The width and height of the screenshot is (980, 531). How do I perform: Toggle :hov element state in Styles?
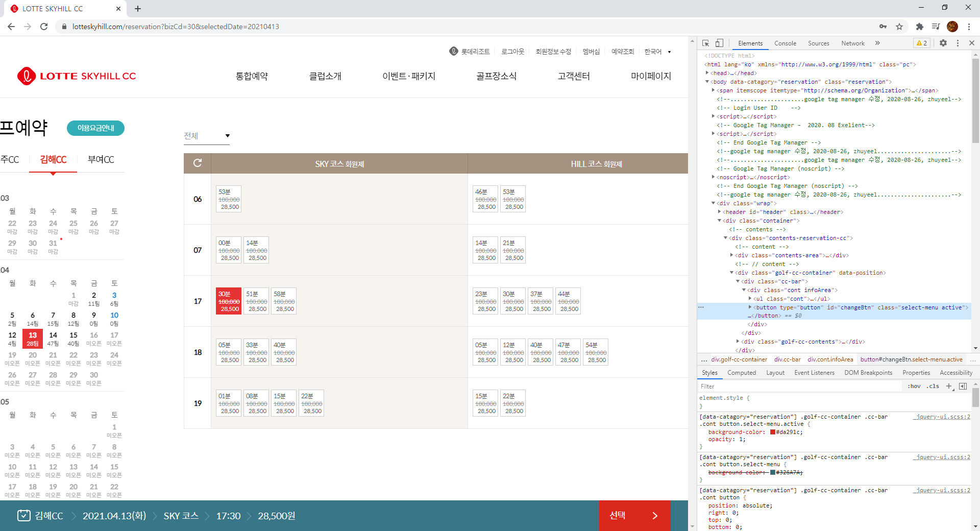click(x=914, y=387)
